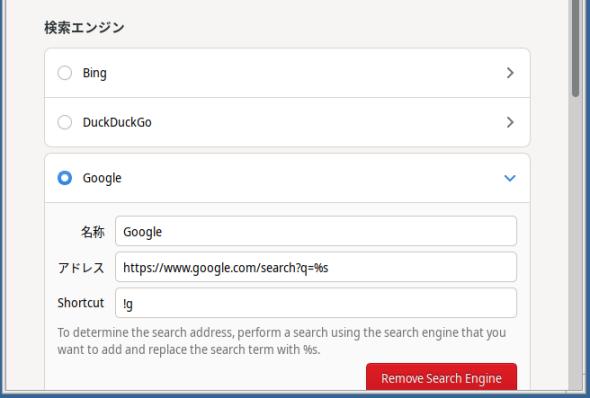The height and width of the screenshot is (398, 590).
Task: Expand the DuckDuckGo search engine row
Action: [x=510, y=122]
